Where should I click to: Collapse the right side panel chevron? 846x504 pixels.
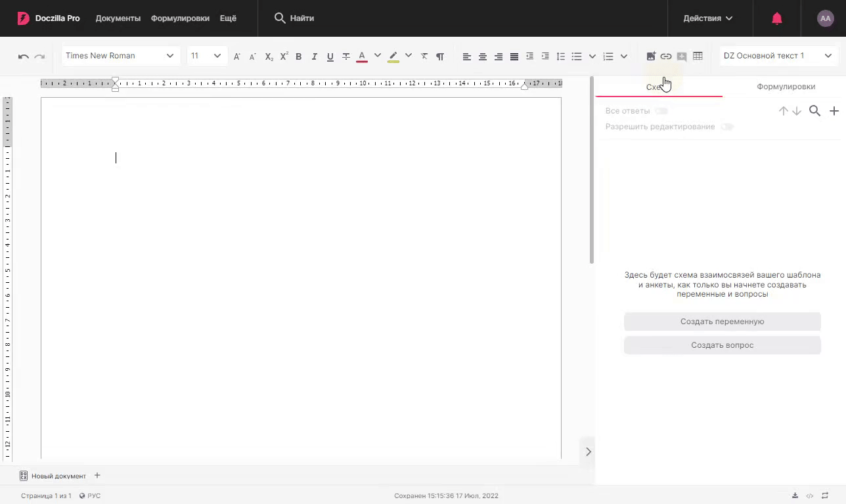[588, 451]
